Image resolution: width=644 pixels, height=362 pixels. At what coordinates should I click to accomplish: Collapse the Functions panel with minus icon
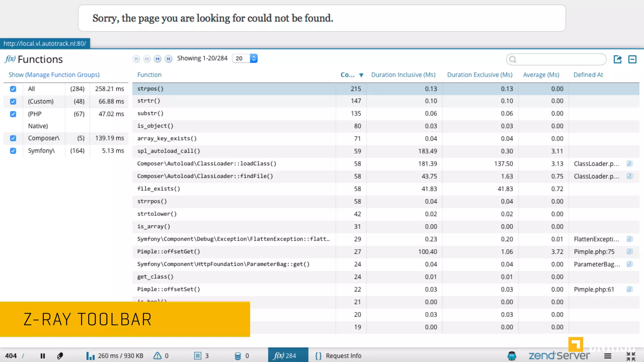[632, 59]
